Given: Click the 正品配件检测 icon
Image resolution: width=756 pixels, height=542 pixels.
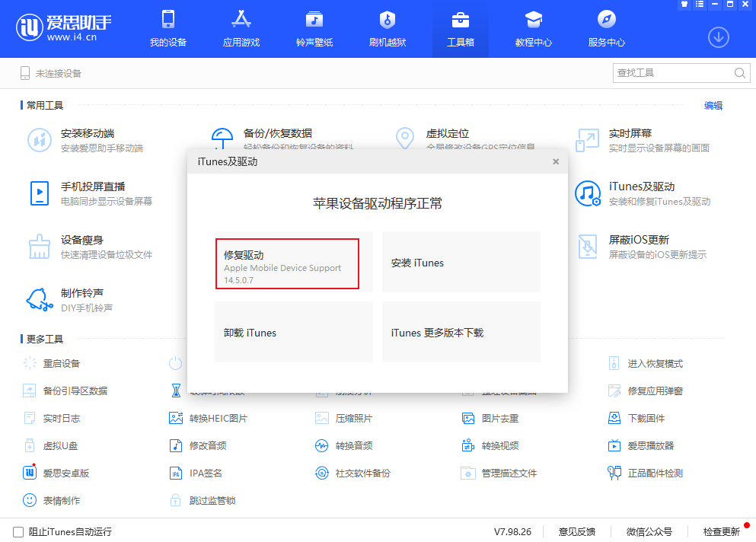Looking at the screenshot, I should coord(614,473).
